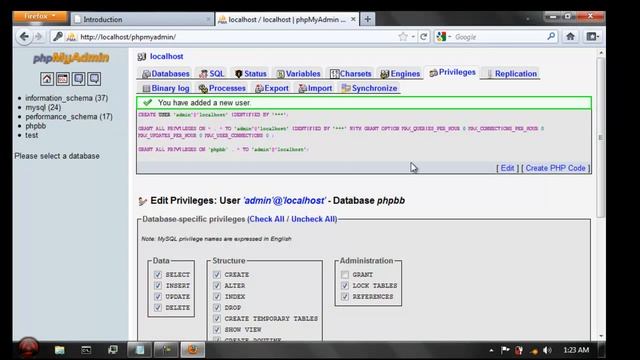640x360 pixels.
Task: Open the Processes tab
Action: (x=222, y=88)
